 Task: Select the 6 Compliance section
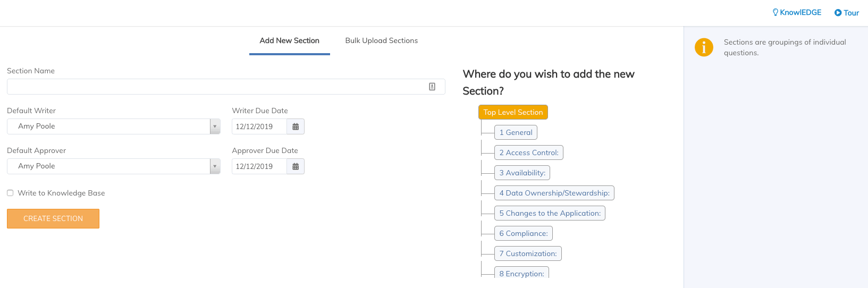(523, 233)
